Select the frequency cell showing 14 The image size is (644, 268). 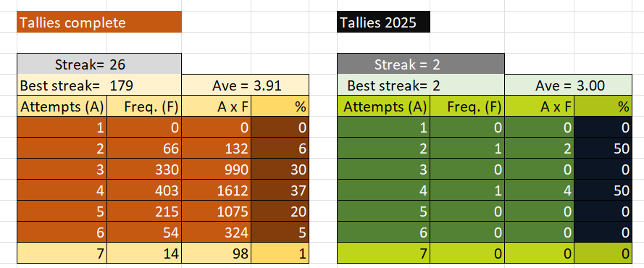(144, 254)
